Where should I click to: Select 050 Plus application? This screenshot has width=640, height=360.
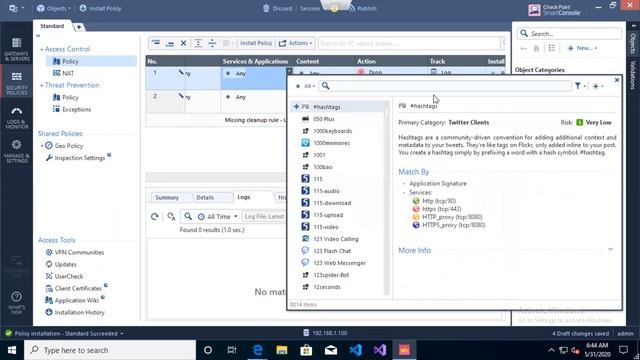[x=338, y=119]
